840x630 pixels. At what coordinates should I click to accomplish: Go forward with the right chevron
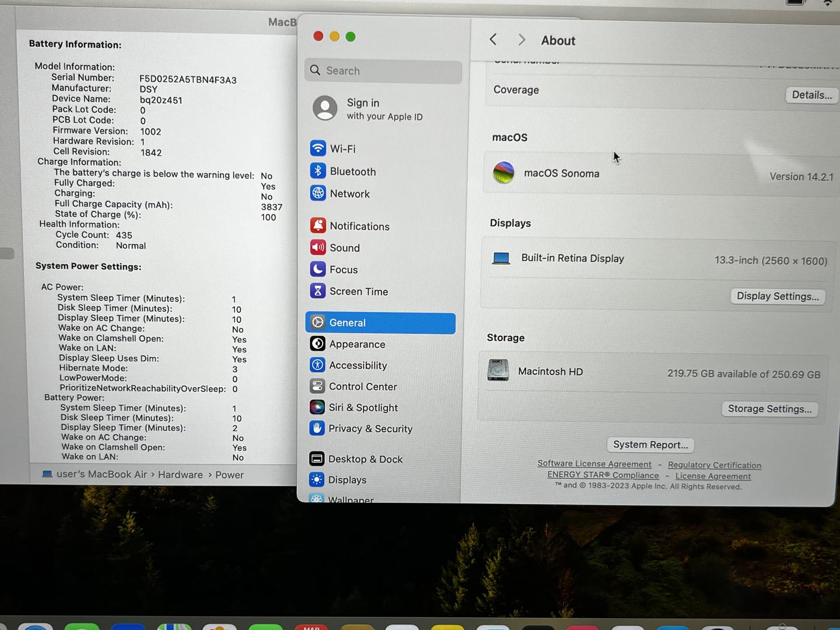coord(521,40)
